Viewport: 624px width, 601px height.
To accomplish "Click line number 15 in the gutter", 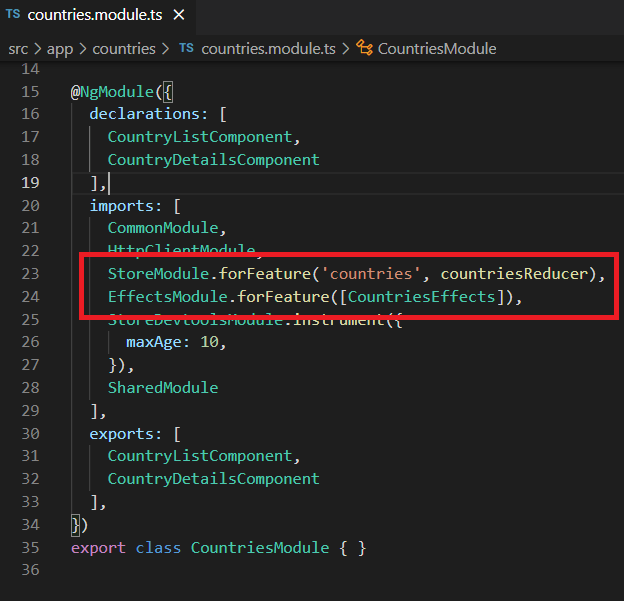I will click(x=29, y=91).
